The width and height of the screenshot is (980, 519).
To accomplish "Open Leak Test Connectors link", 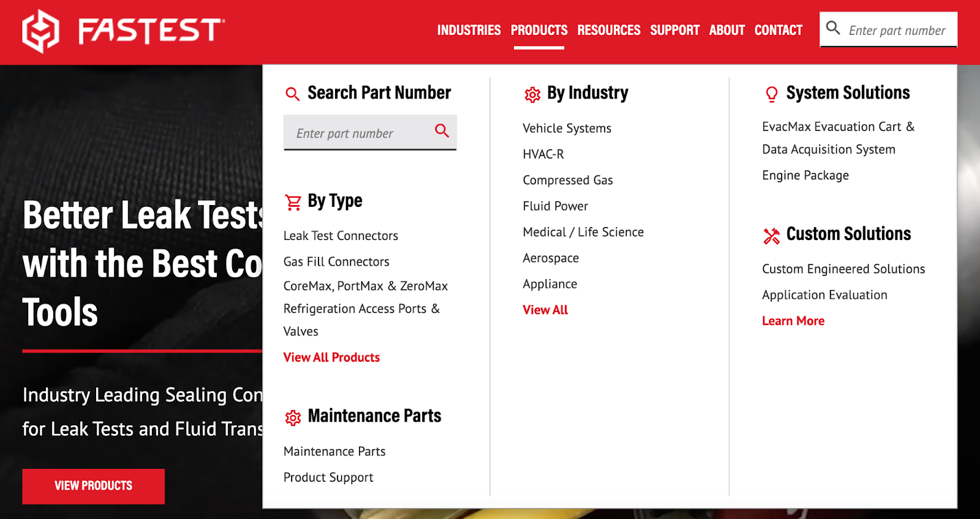I will coord(341,236).
